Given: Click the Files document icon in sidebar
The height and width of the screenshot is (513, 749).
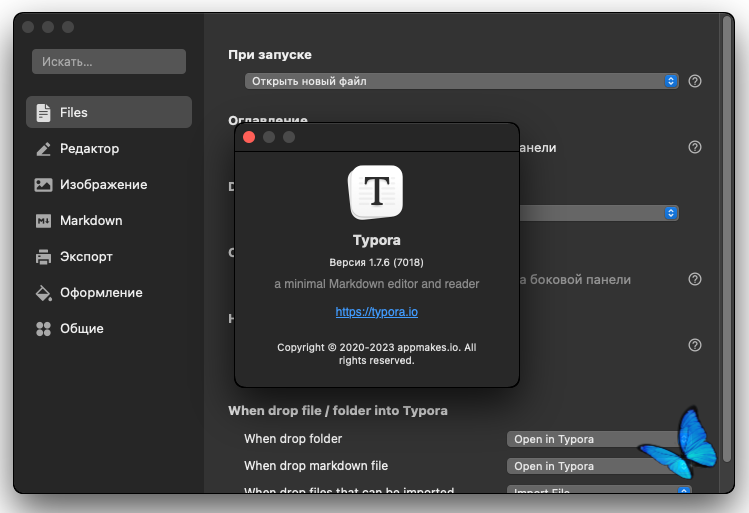Looking at the screenshot, I should (43, 112).
